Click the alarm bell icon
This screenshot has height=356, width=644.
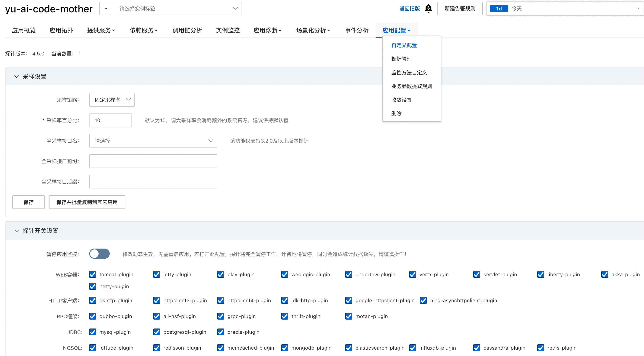coord(428,9)
